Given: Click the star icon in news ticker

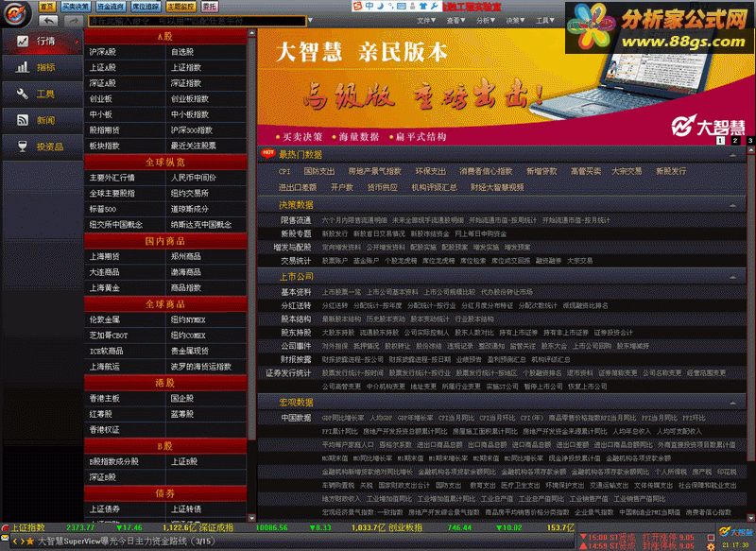Looking at the screenshot, I should pyautogui.click(x=30, y=542).
